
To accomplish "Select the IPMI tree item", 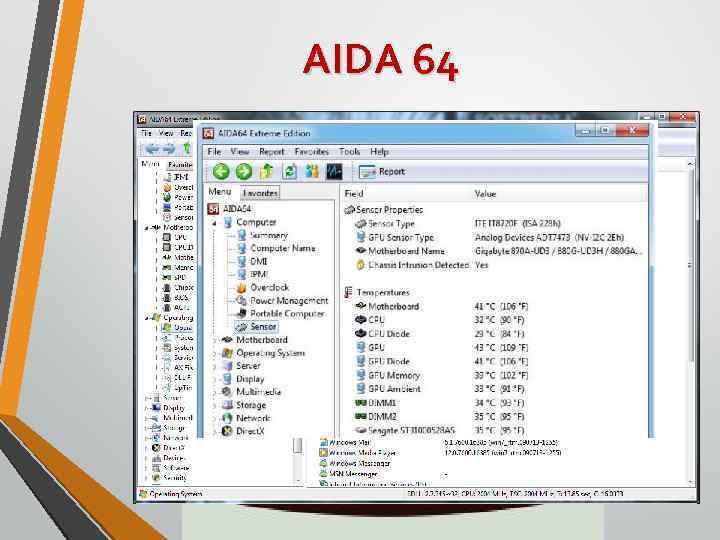I will click(252, 274).
